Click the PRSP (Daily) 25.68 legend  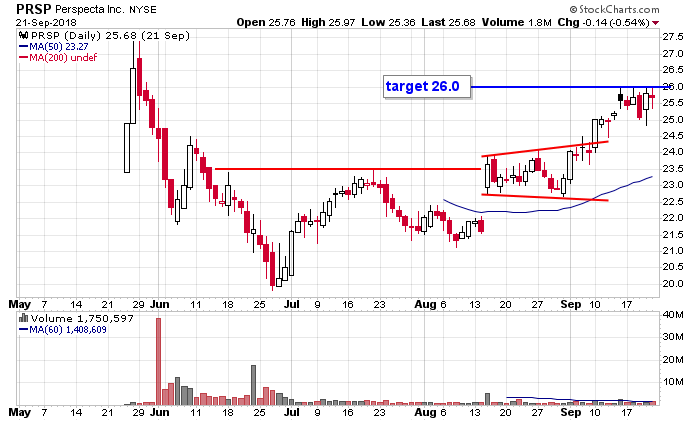(x=110, y=36)
